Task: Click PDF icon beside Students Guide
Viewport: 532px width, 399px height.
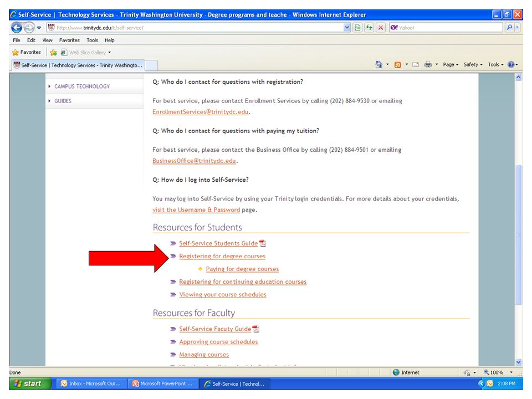Action: 262,243
